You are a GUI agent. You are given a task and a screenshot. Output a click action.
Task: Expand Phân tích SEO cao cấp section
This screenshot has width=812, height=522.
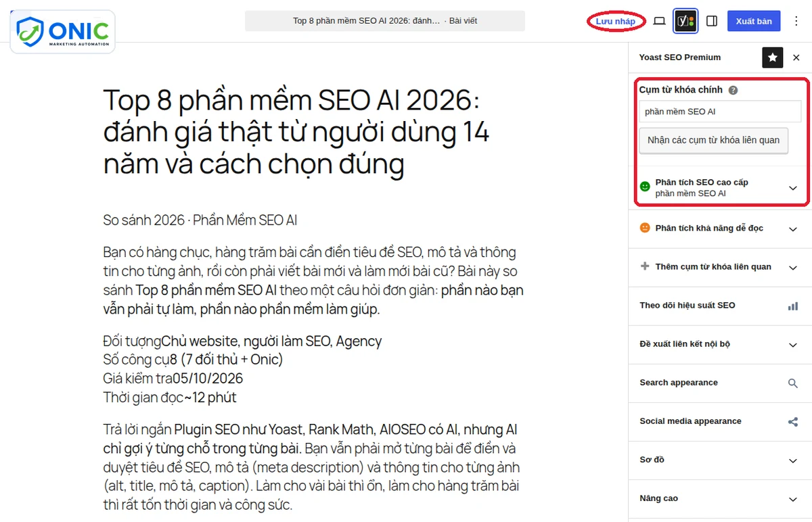(721, 187)
